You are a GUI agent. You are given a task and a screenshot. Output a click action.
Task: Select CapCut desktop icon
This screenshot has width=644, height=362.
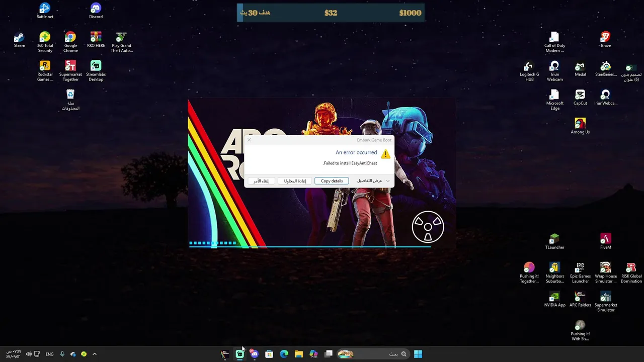coord(580,98)
